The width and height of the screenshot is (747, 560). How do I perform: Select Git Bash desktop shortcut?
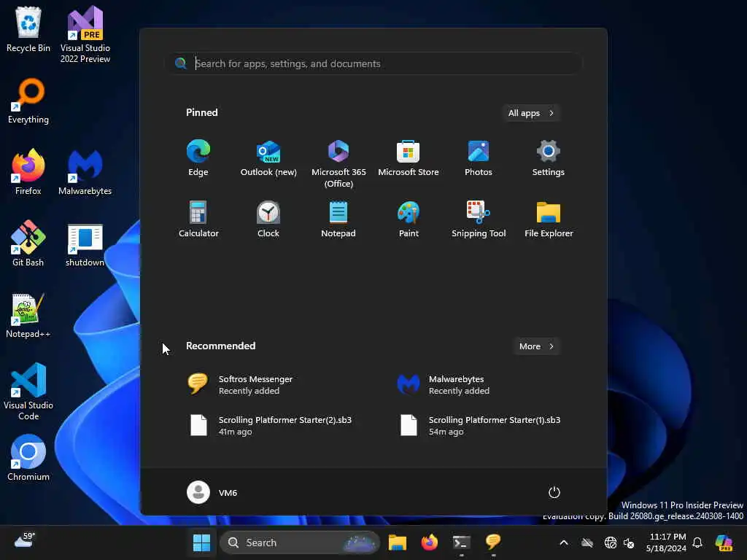point(28,244)
